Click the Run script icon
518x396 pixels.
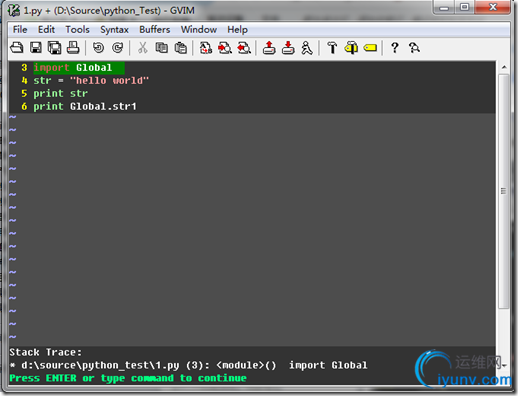[307, 48]
